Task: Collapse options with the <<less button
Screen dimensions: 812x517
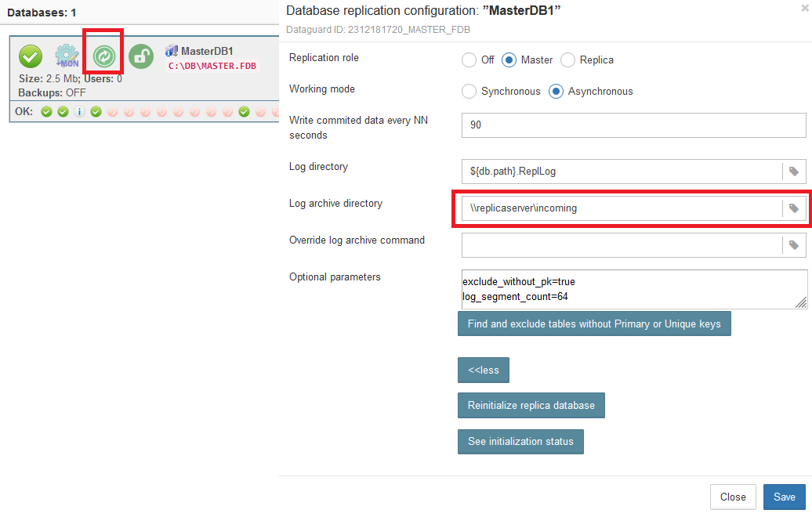Action: pos(484,371)
